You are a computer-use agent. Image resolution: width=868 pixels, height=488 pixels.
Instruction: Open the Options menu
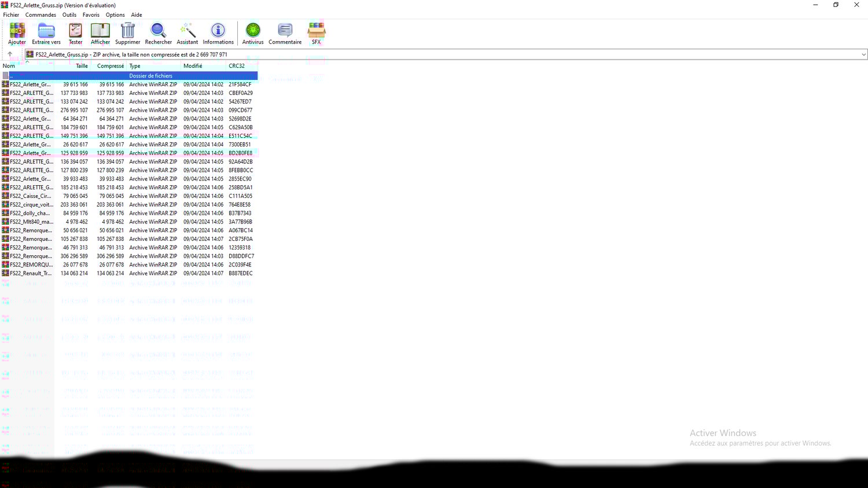point(115,15)
